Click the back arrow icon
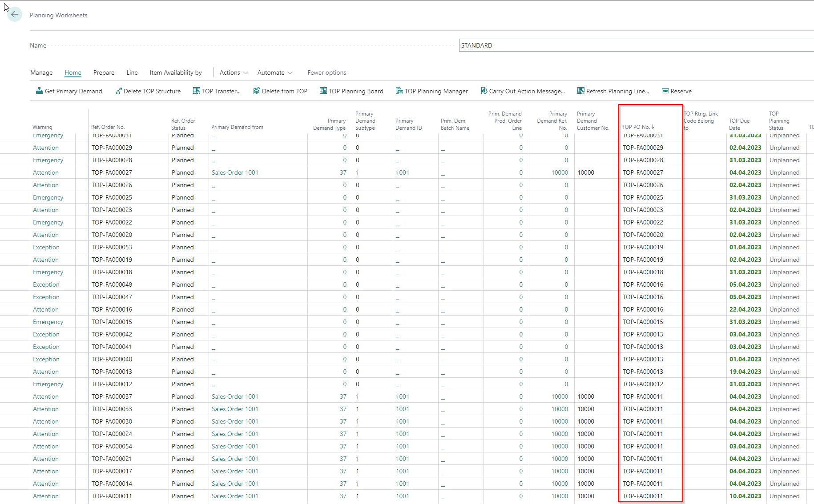The width and height of the screenshot is (814, 504). coord(15,15)
